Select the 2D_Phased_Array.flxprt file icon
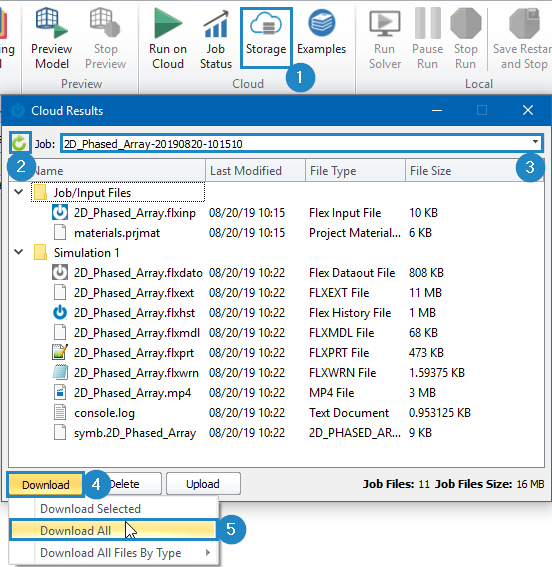The height and width of the screenshot is (567, 552). (60, 353)
